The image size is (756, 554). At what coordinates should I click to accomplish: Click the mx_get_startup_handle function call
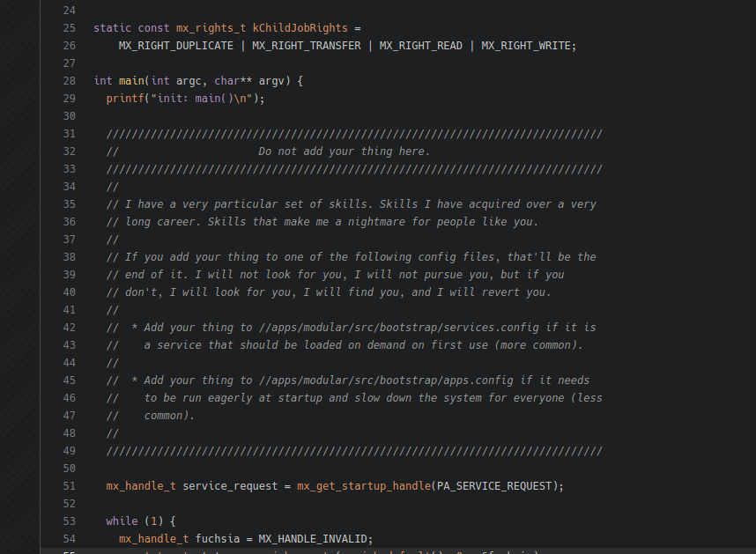point(364,486)
